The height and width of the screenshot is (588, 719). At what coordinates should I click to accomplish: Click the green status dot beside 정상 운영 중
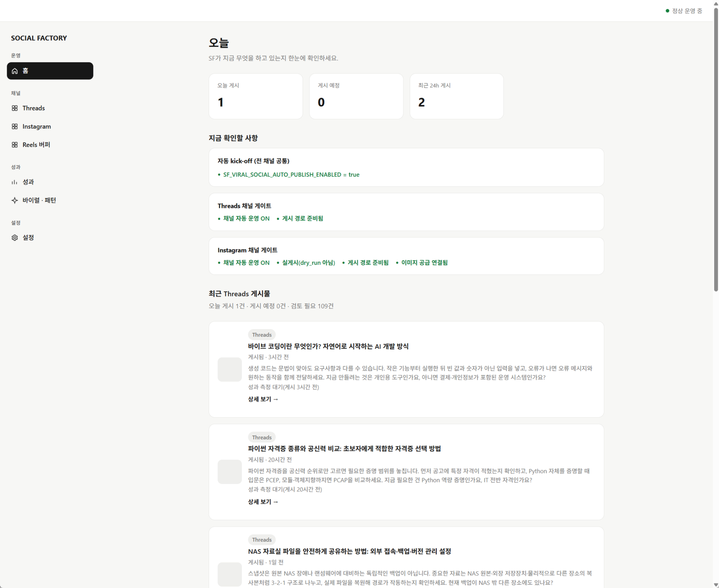click(667, 11)
